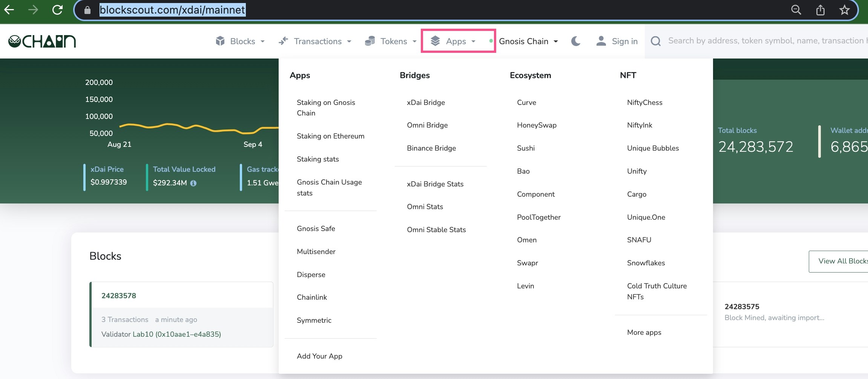Image resolution: width=868 pixels, height=379 pixels.
Task: Bookmark the page with the star icon
Action: [x=844, y=10]
